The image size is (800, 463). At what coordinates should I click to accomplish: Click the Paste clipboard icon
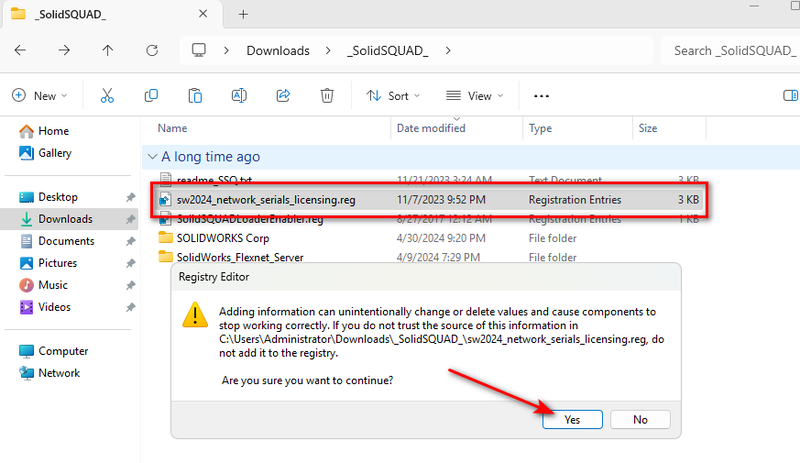[195, 95]
